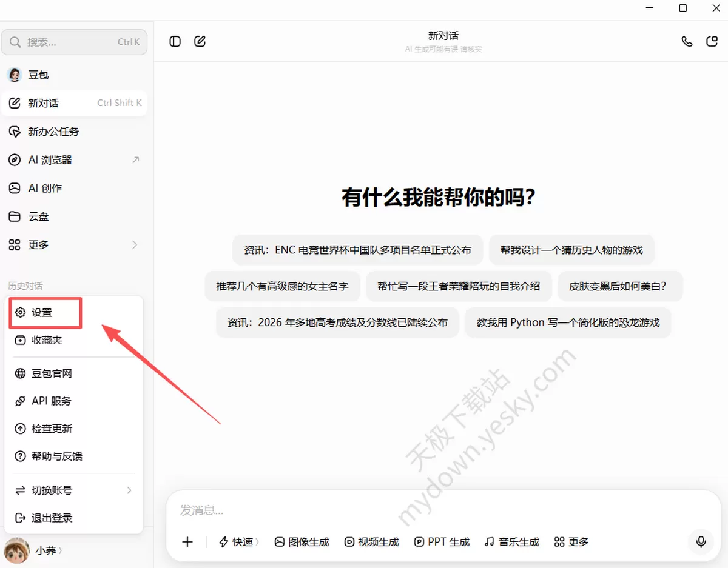Screen dimensions: 728x568
Task: Open 收藏夹 from the popup menu
Action: point(73,340)
